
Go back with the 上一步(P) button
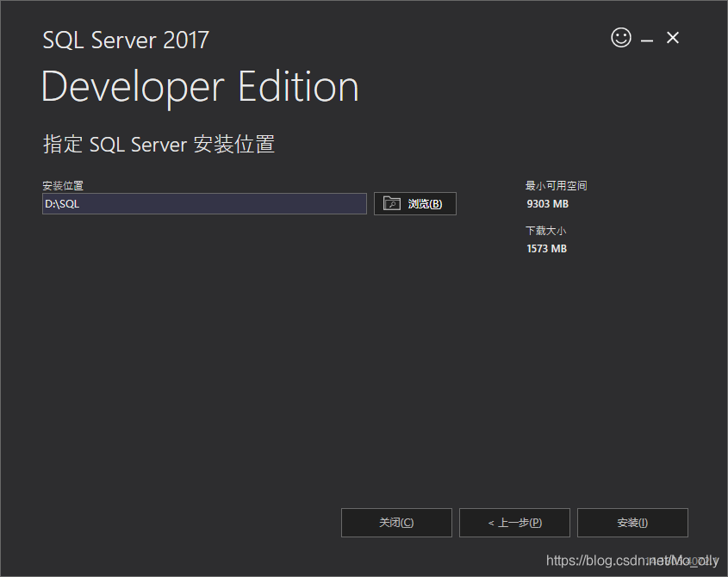(514, 523)
